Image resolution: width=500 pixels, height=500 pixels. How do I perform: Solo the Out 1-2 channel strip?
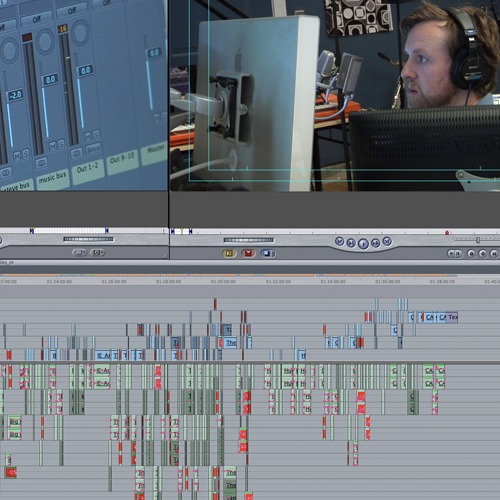pos(96,134)
